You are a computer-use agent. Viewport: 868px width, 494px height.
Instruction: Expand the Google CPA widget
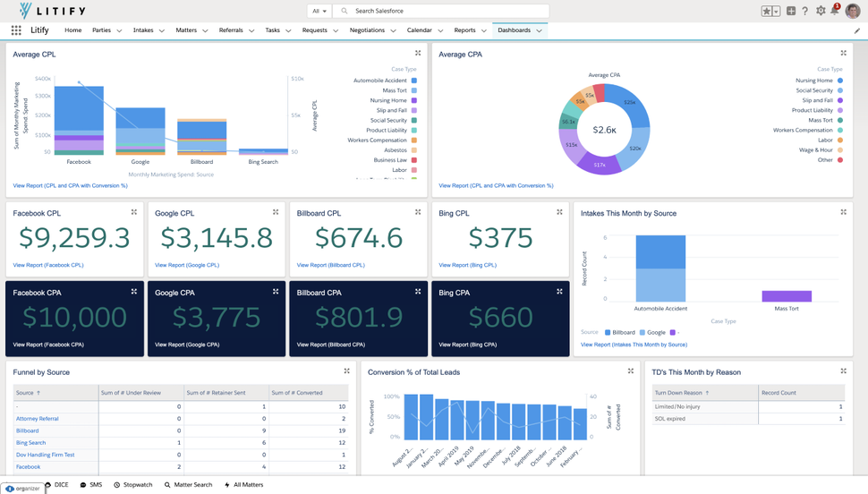pos(276,292)
